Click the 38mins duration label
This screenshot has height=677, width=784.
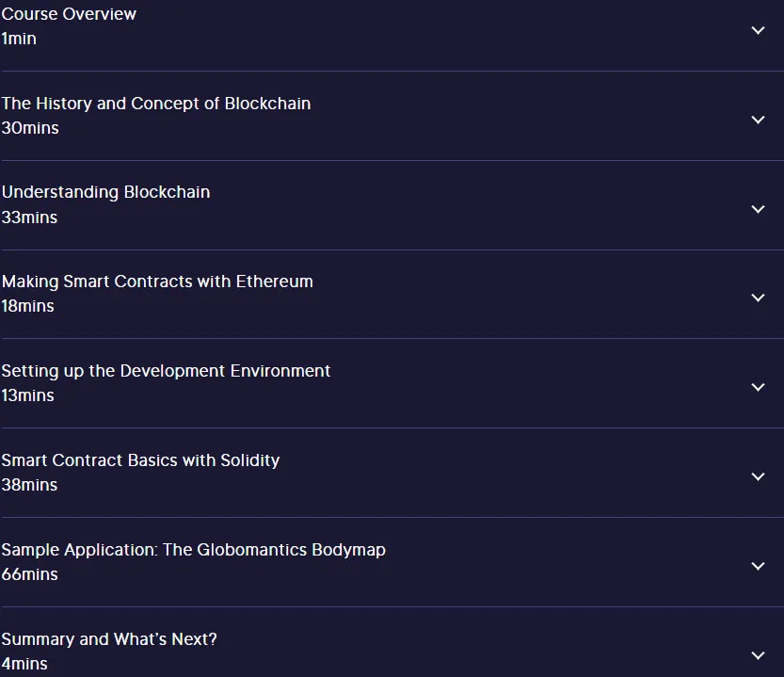(x=29, y=485)
